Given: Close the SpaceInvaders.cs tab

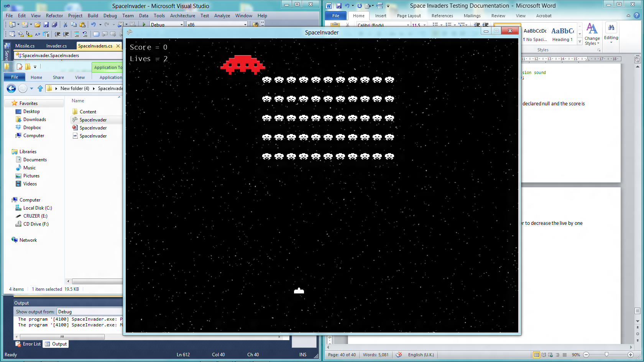Looking at the screenshot, I should tap(118, 46).
